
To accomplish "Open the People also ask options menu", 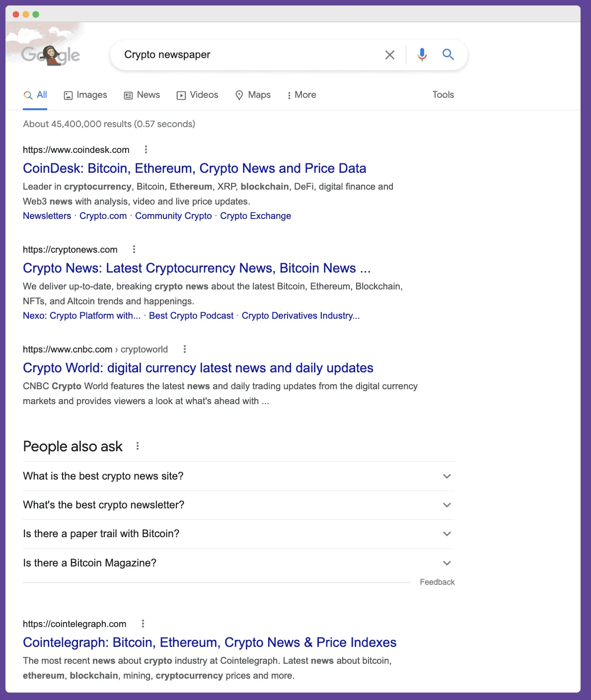I will tap(138, 446).
